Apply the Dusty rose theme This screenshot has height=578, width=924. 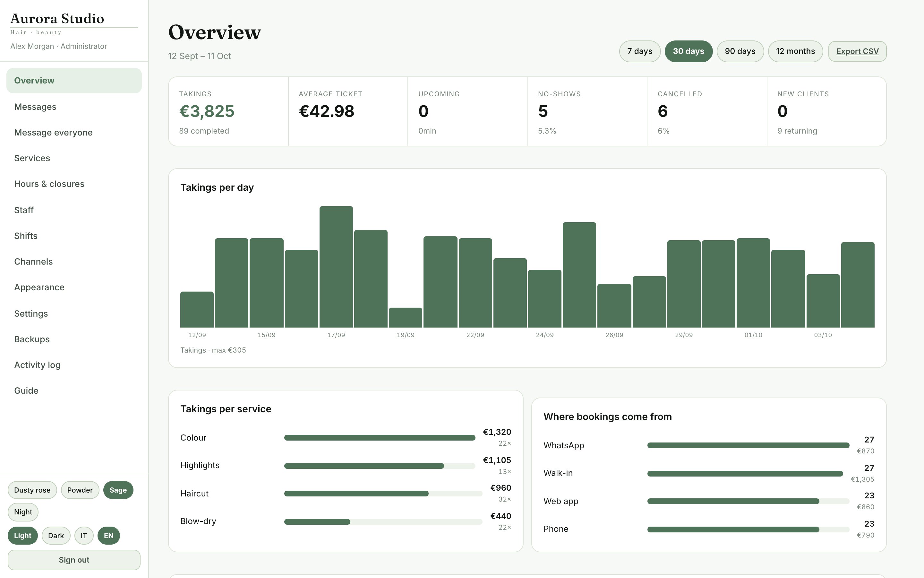[x=32, y=490]
